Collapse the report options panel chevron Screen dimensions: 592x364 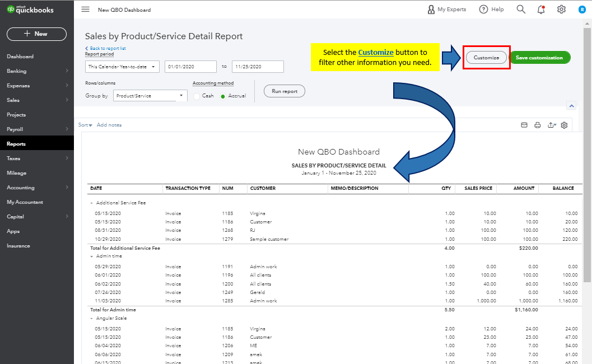572,106
